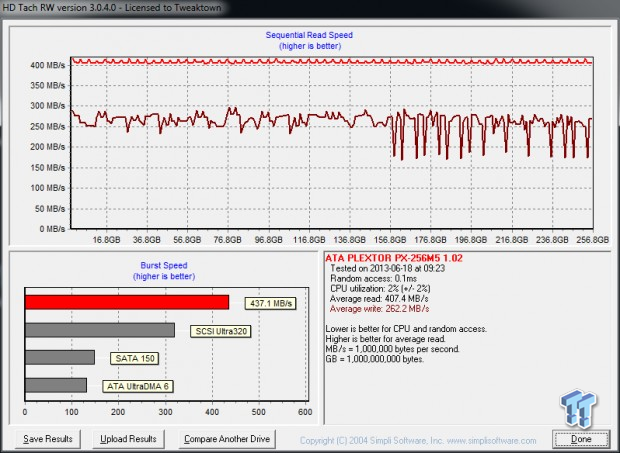Click 'Average write: 262.2 MB/s' line

[x=380, y=309]
